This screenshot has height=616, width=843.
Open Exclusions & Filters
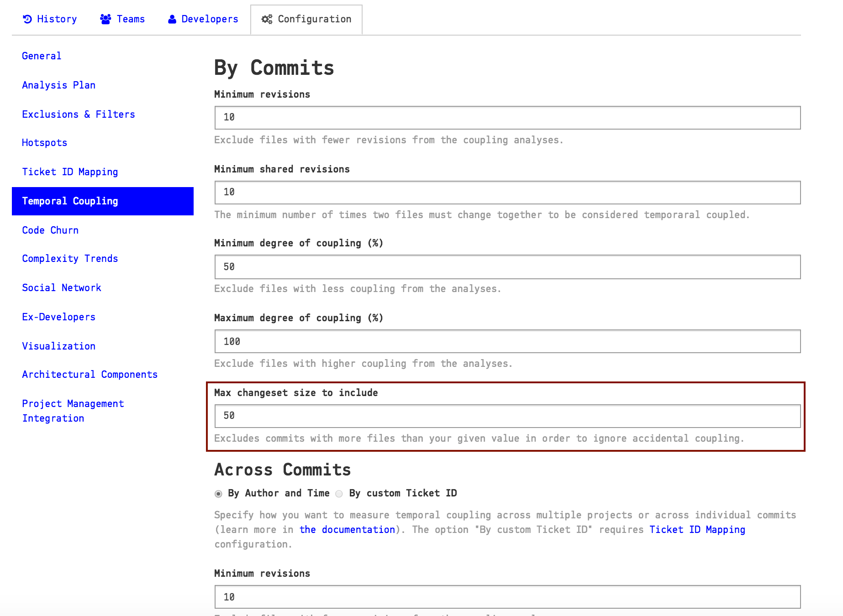tap(78, 114)
